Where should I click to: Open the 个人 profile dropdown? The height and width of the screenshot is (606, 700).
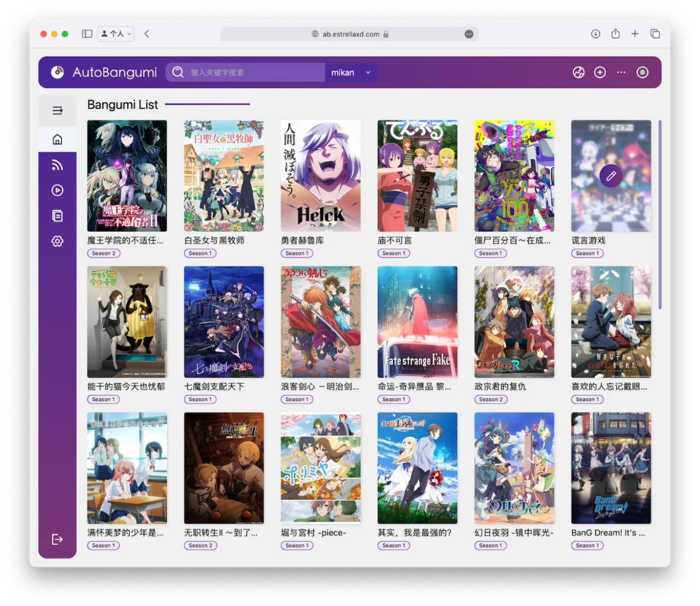pyautogui.click(x=116, y=34)
